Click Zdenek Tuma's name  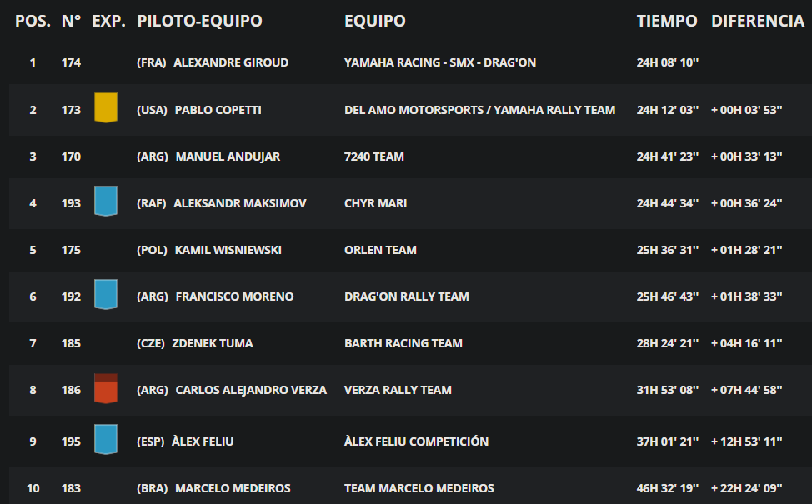point(213,343)
